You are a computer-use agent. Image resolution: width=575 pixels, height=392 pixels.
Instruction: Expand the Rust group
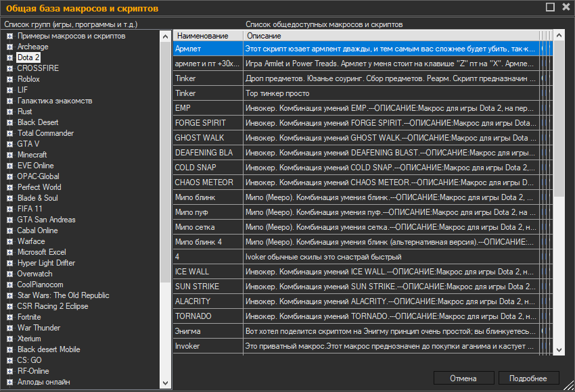(10, 112)
